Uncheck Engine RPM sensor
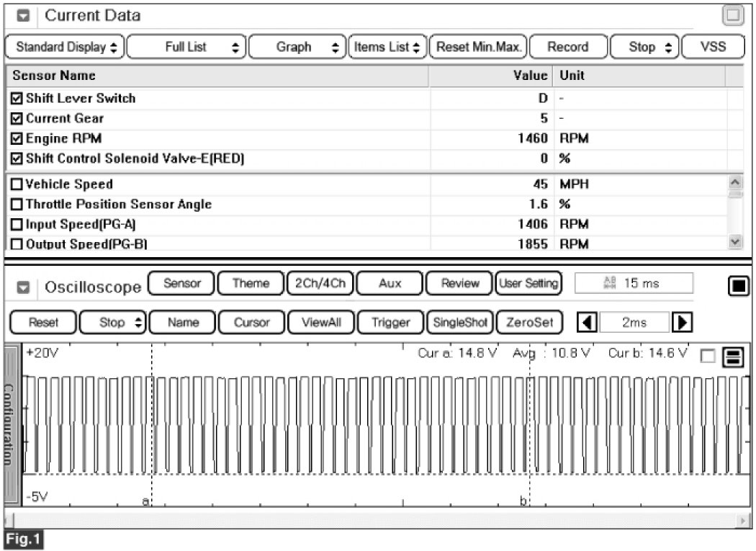The width and height of the screenshot is (756, 551). 17,138
